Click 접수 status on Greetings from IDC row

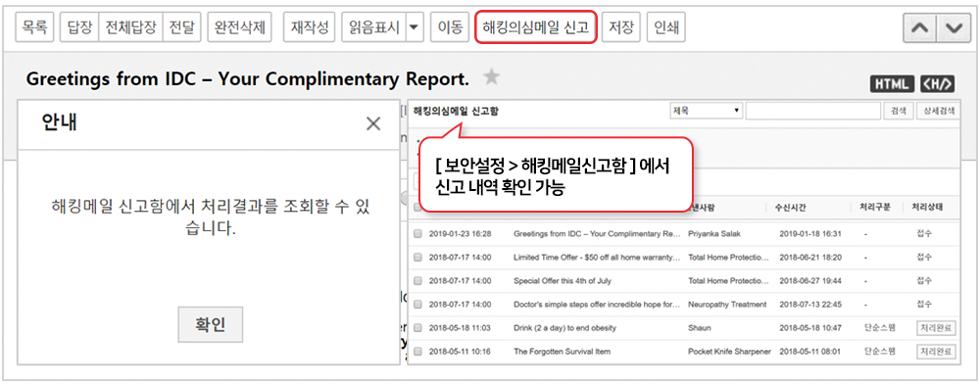click(924, 234)
